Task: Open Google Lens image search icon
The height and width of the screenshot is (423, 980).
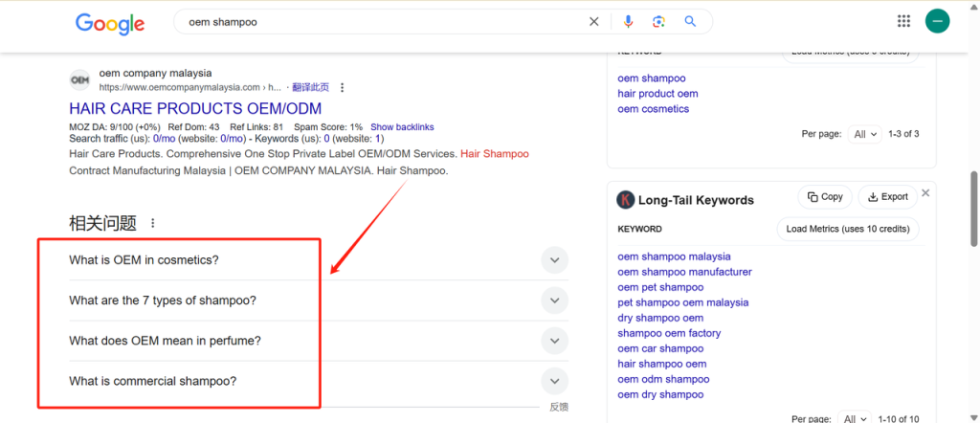Action: (658, 22)
